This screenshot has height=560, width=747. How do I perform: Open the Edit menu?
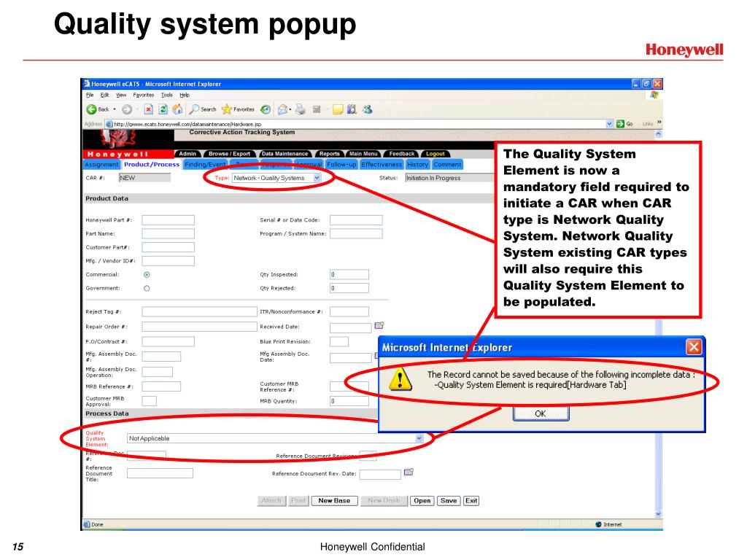coord(105,96)
